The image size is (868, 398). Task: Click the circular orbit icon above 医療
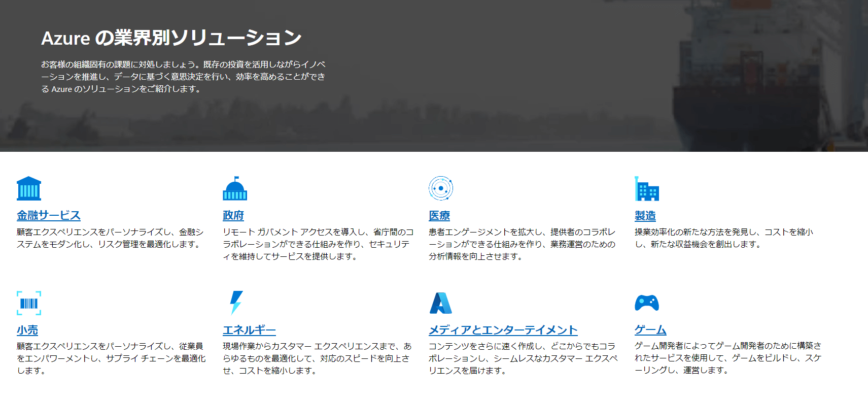coord(441,188)
